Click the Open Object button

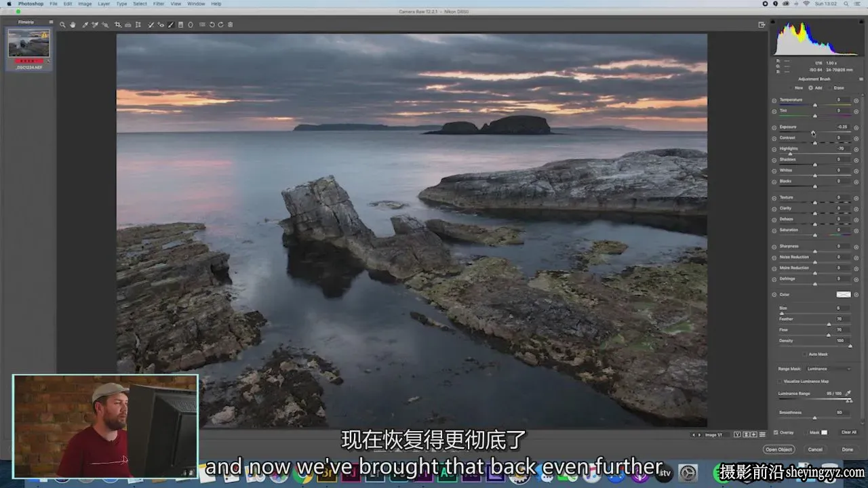[x=778, y=449]
